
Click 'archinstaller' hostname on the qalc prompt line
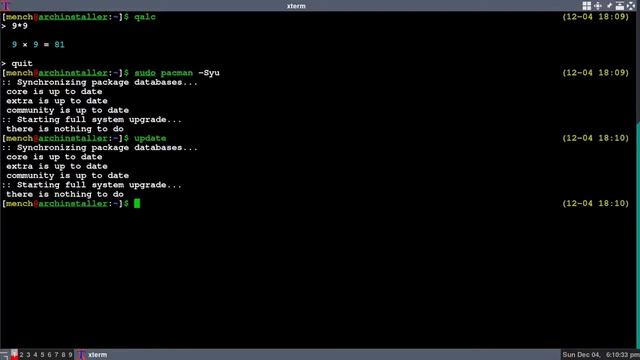73,17
